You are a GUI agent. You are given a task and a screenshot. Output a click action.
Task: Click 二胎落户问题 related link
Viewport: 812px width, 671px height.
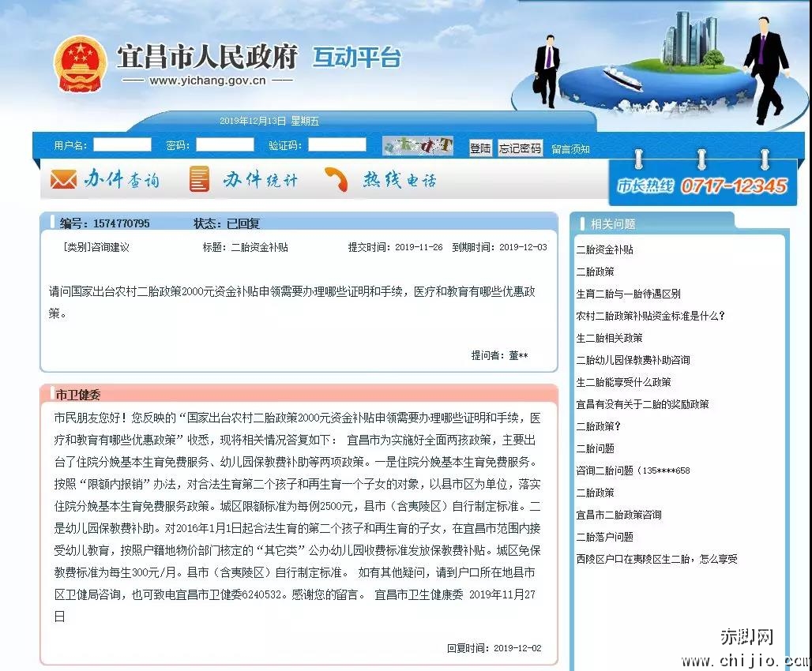[604, 537]
